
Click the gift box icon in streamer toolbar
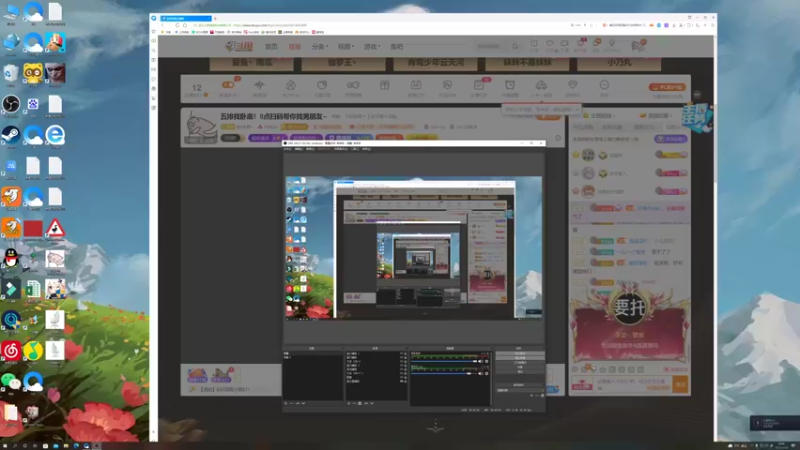pos(384,85)
